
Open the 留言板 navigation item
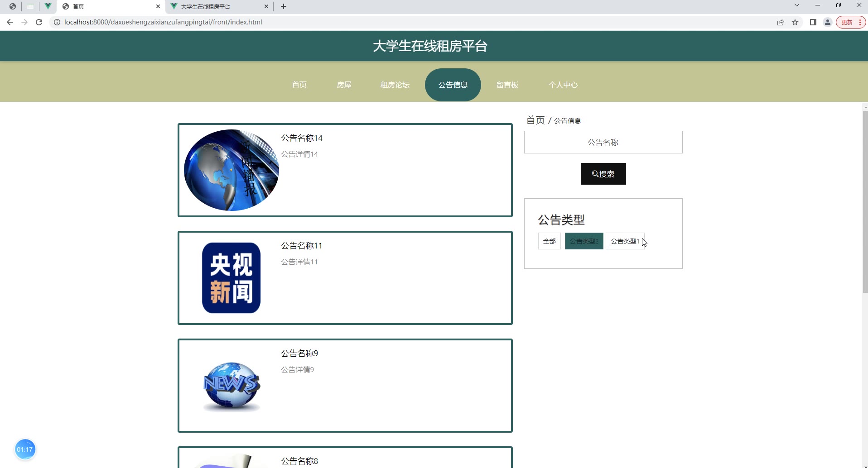click(x=507, y=85)
